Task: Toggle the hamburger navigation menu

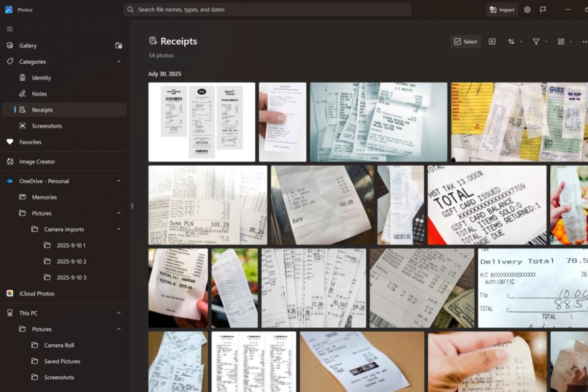Action: pos(9,29)
